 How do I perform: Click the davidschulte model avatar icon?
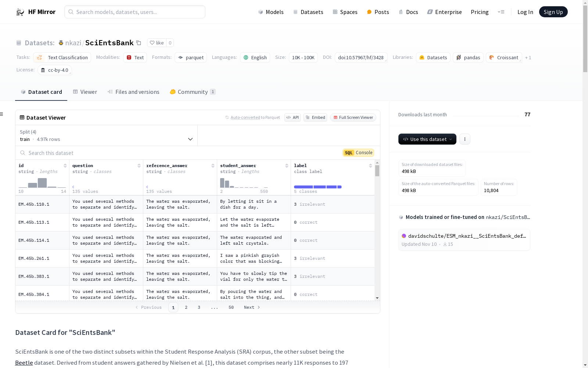coord(404,236)
